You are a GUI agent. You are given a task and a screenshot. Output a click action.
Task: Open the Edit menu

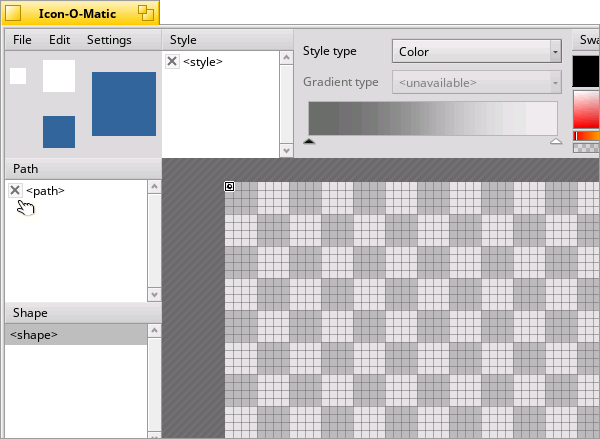coord(59,40)
